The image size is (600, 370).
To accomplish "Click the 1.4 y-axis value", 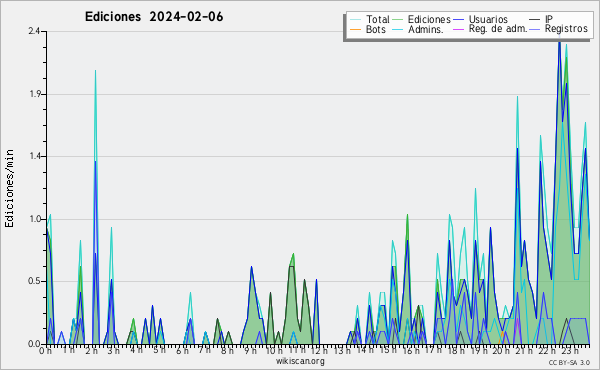I will pos(34,156).
